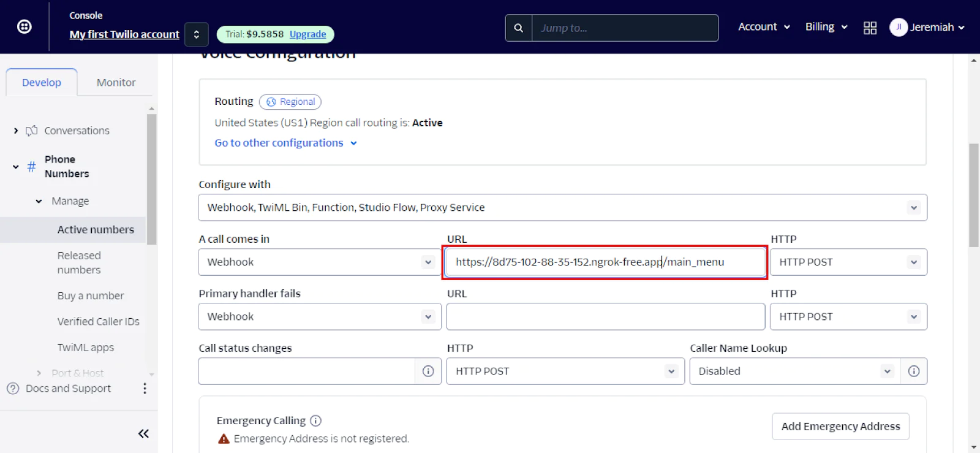The width and height of the screenshot is (980, 453).
Task: Expand the Conversations chevron
Action: [16, 131]
